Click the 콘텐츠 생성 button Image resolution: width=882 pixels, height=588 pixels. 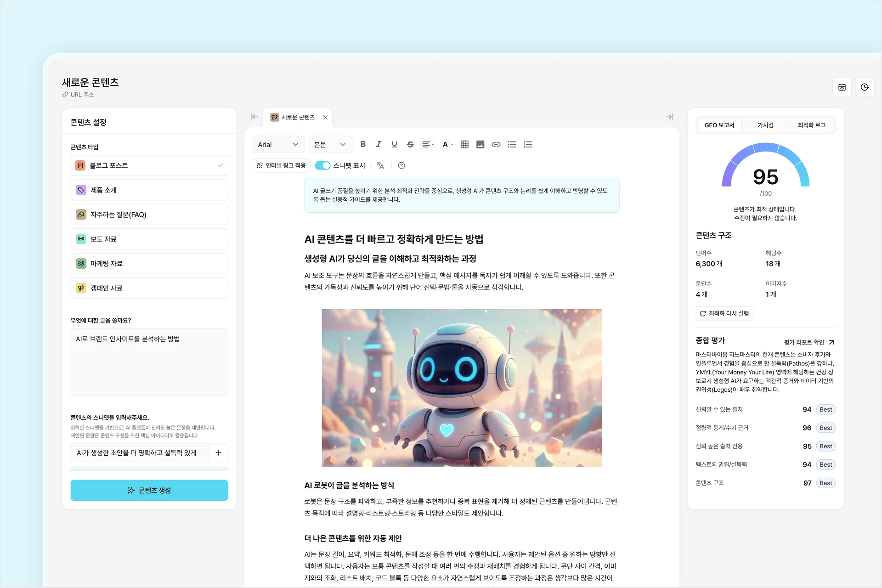point(149,490)
